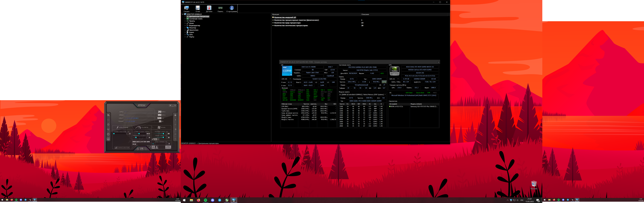Adjust the Power Limit slider handle
This screenshot has width=644, height=203.
164,134
